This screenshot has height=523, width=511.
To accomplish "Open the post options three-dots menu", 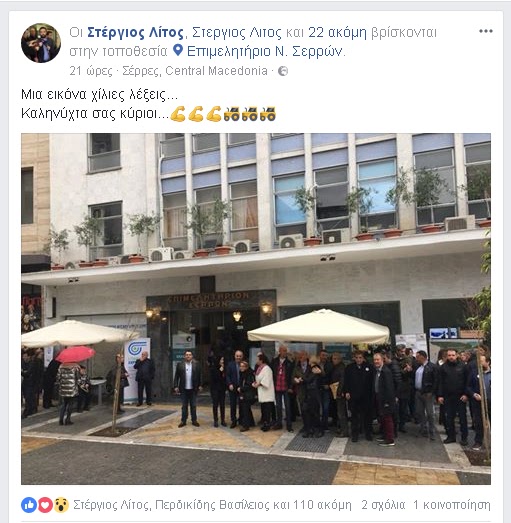I will 486,31.
